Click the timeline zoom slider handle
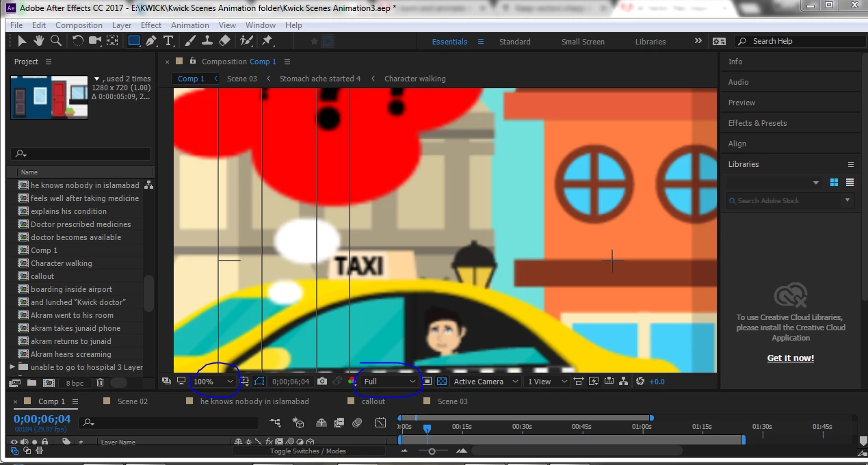Image resolution: width=868 pixels, height=465 pixels. 432,451
